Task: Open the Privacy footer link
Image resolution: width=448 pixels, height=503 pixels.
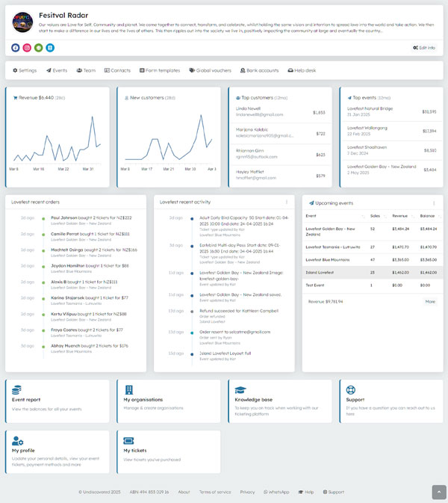Action: pyautogui.click(x=247, y=492)
